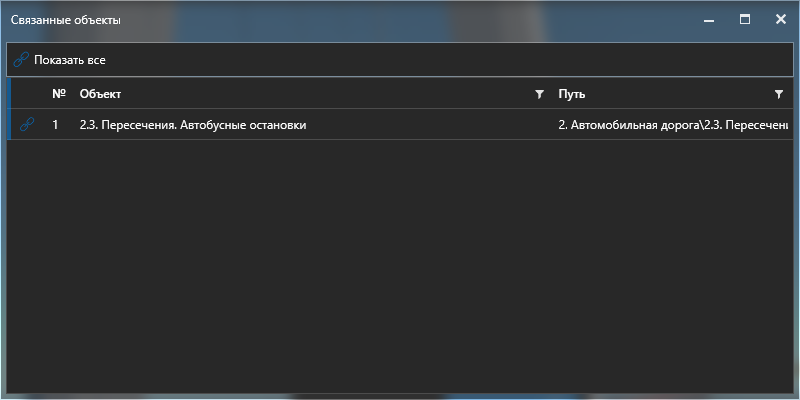Viewport: 800px width, 400px height.
Task: Click the number 1 cell in the row
Action: click(56, 125)
